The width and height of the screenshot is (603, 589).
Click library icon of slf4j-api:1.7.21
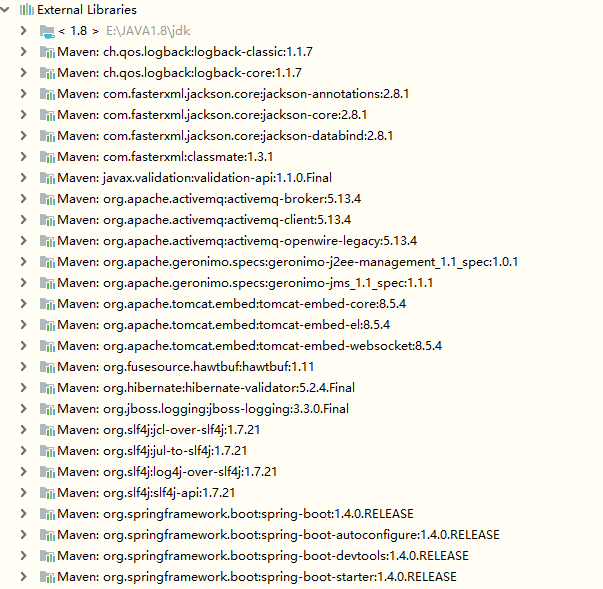[x=47, y=492]
